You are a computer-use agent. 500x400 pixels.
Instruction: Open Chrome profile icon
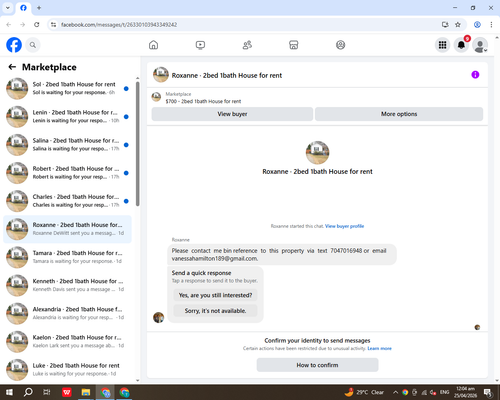[x=477, y=25]
